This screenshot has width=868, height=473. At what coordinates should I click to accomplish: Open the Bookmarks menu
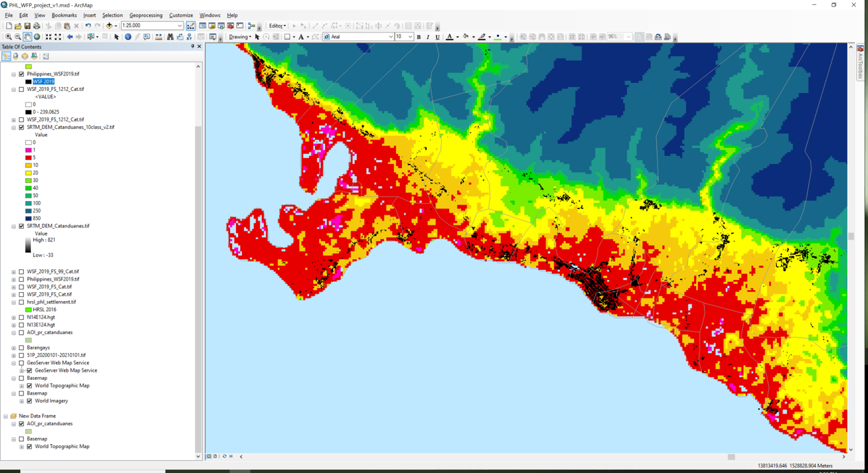[64, 15]
